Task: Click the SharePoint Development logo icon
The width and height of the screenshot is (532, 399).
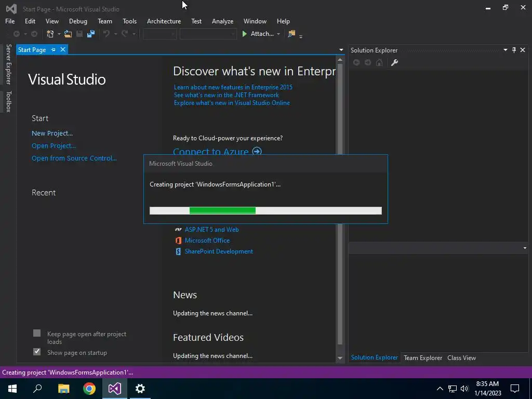Action: 178,251
